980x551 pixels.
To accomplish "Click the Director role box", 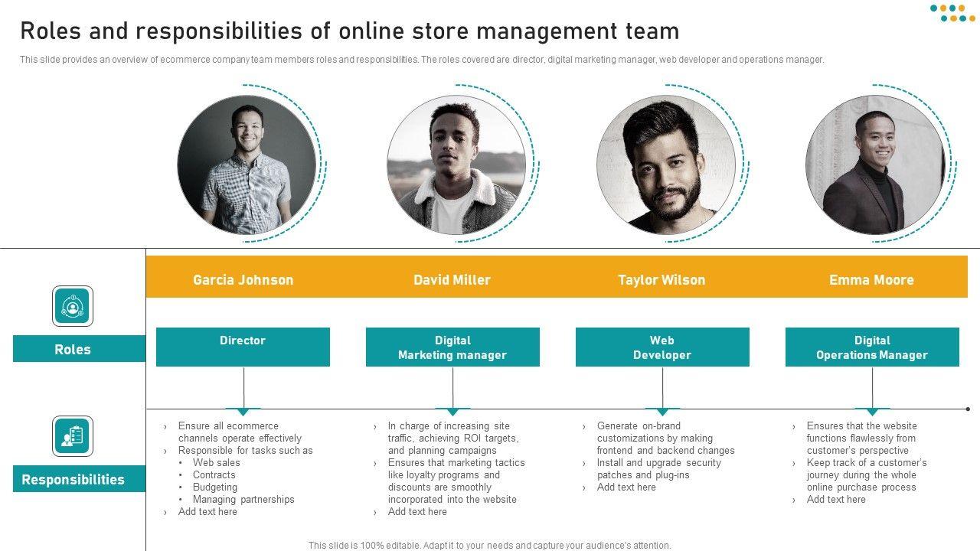I will (243, 347).
